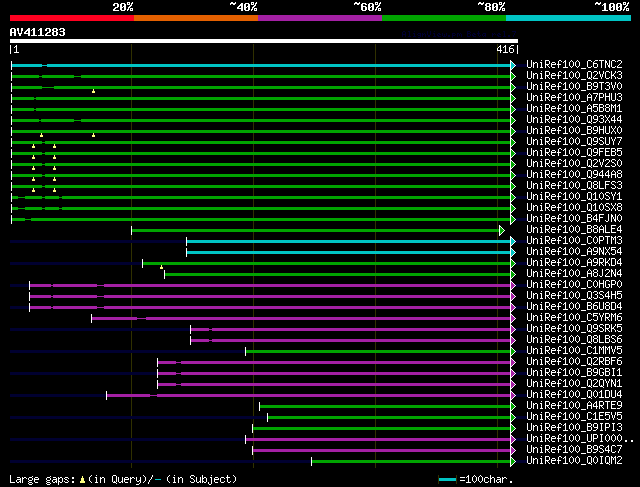The image size is (640, 487).
Task: Click the arrowhead ending the Q2RBF6 alignment
Action: (x=513, y=362)
